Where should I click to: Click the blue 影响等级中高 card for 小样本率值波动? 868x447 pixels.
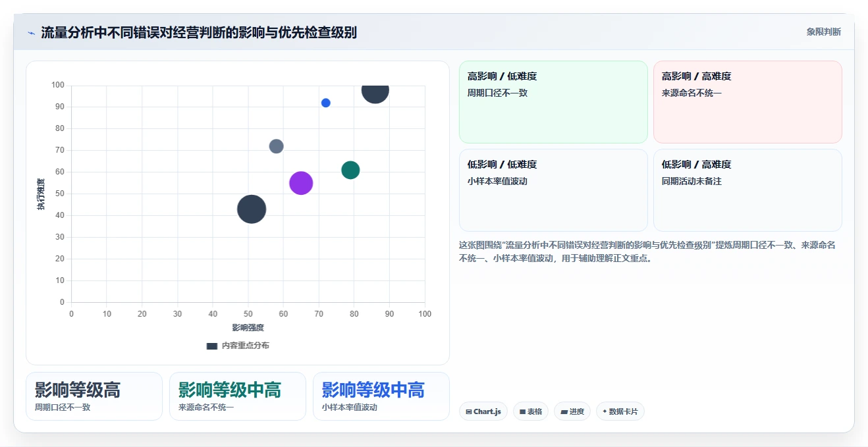381,396
